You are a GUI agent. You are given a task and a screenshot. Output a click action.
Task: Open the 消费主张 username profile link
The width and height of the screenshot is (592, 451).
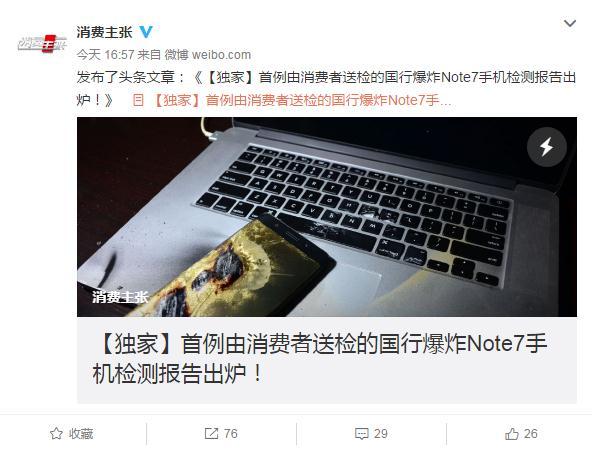104,32
